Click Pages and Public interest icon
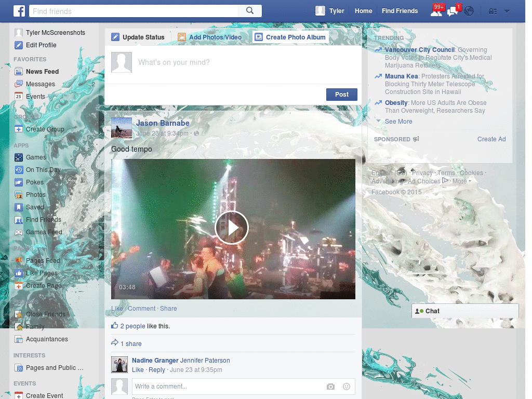Screen dimensions: 532x399 [19, 368]
